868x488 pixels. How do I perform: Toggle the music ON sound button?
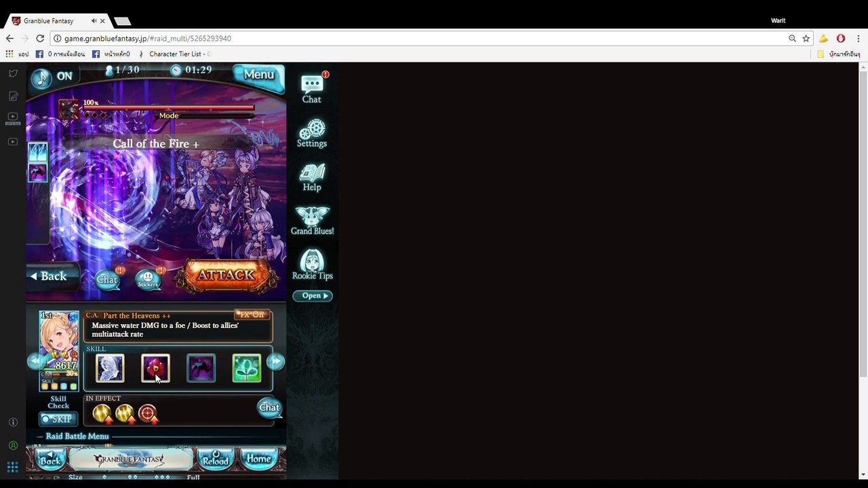click(x=53, y=77)
